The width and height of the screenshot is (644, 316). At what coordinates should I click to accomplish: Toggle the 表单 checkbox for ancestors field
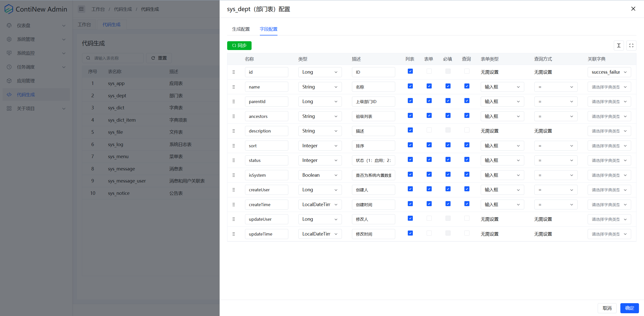[429, 116]
